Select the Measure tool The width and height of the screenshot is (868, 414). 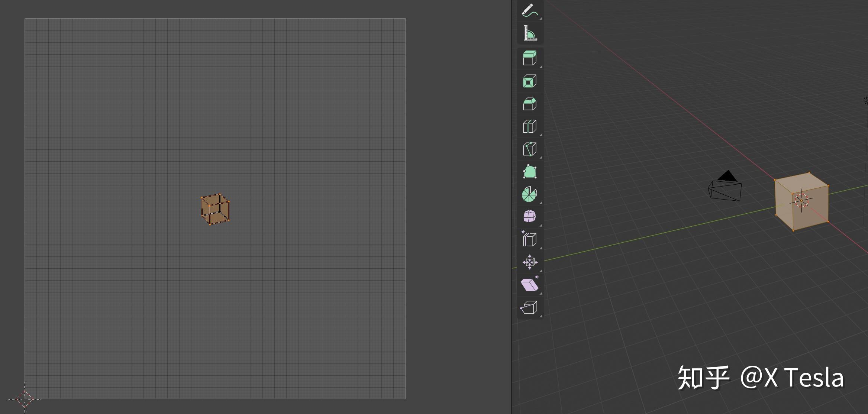[x=530, y=33]
